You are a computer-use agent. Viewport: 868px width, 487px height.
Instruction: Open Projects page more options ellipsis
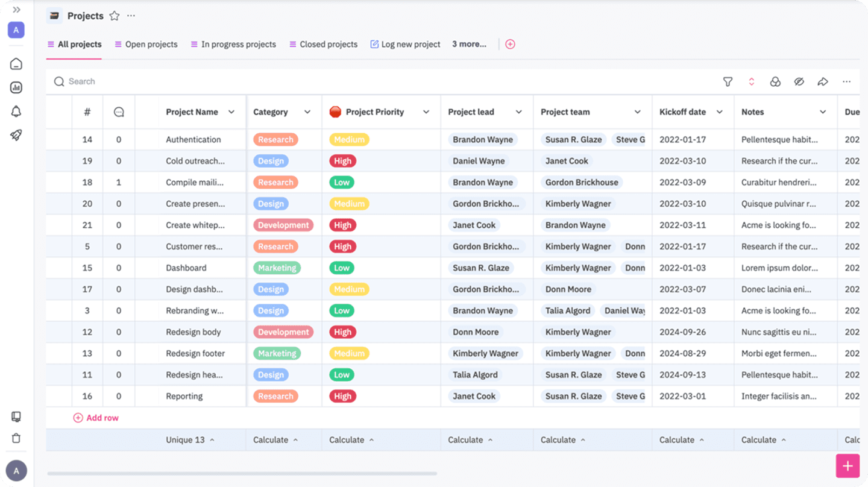131,16
